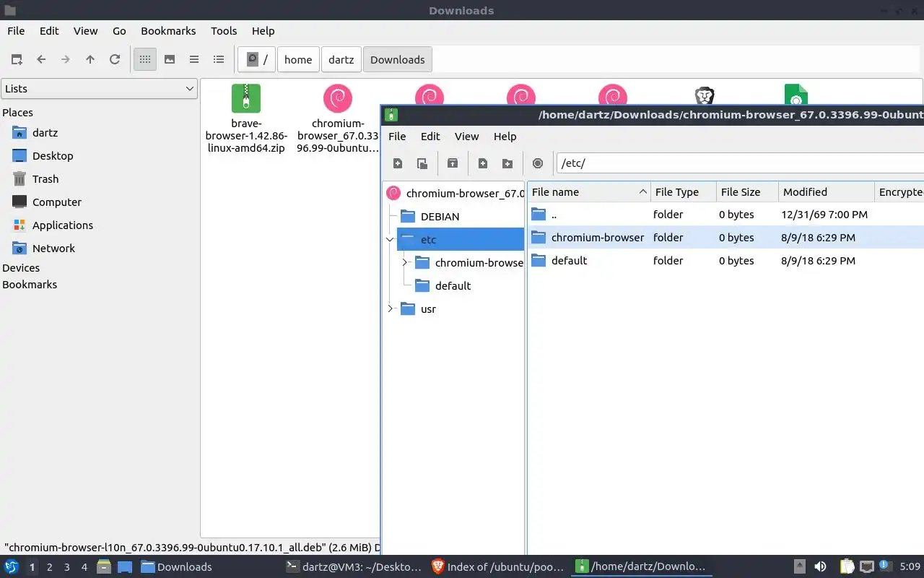This screenshot has height=578, width=924.
Task: Switch to detailed list view
Action: tap(219, 59)
